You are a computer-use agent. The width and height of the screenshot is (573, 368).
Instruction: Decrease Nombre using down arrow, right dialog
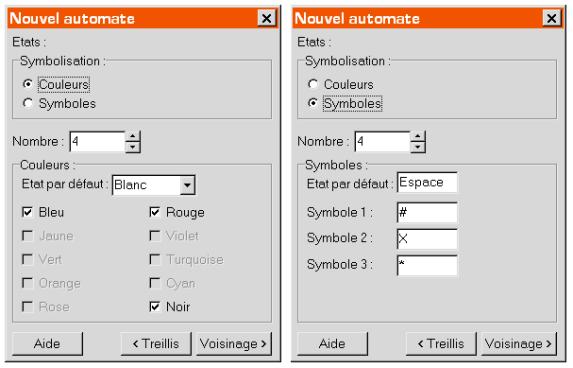(418, 147)
